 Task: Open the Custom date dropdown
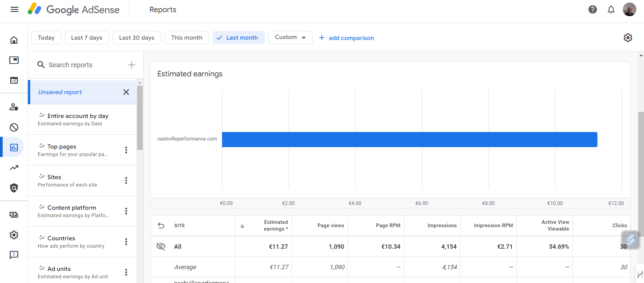tap(290, 38)
